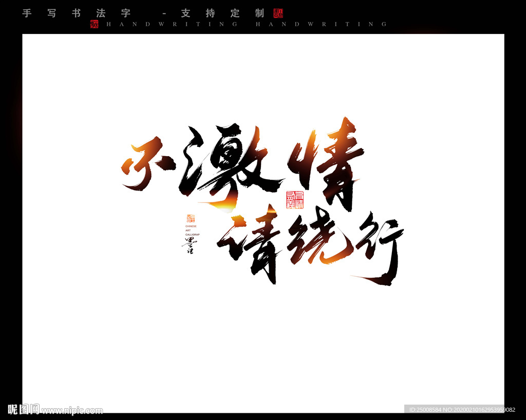Click the second HANDWRITING subtitle
Image resolution: width=526 pixels, height=420 pixels.
coord(322,24)
